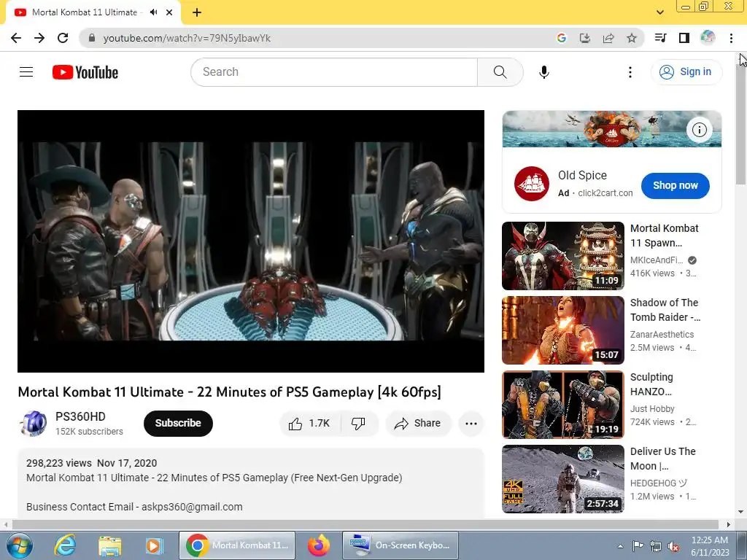Reload the page
The image size is (747, 560).
pos(63,38)
